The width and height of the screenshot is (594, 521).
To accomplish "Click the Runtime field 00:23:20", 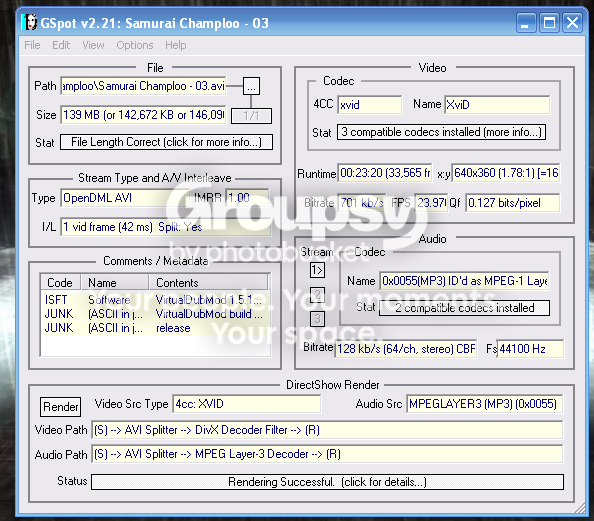I will tap(385, 173).
